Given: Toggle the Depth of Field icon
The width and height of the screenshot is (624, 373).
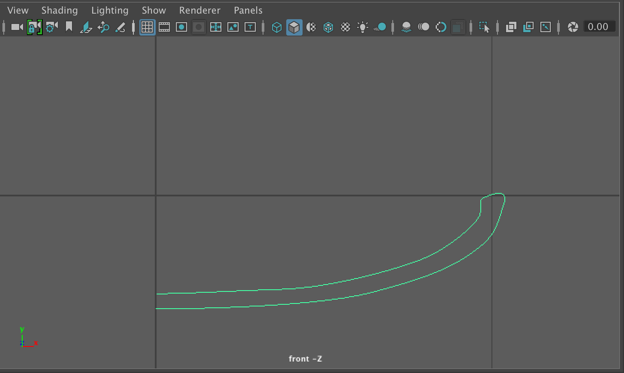Looking at the screenshot, I should (458, 27).
